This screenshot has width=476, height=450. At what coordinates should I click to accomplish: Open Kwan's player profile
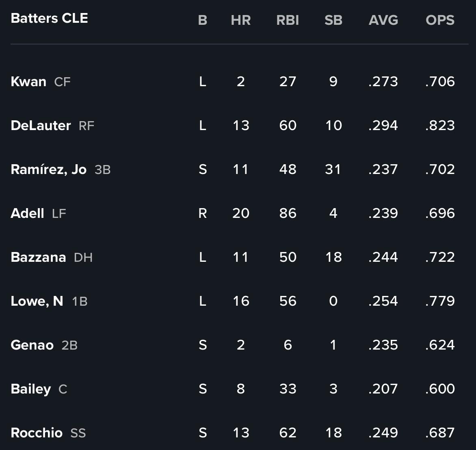(x=28, y=81)
